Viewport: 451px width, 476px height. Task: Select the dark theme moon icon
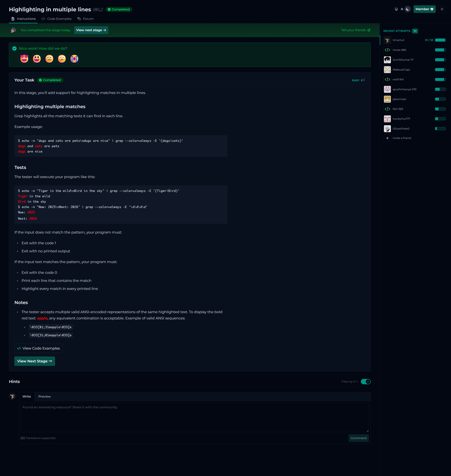pos(408,9)
